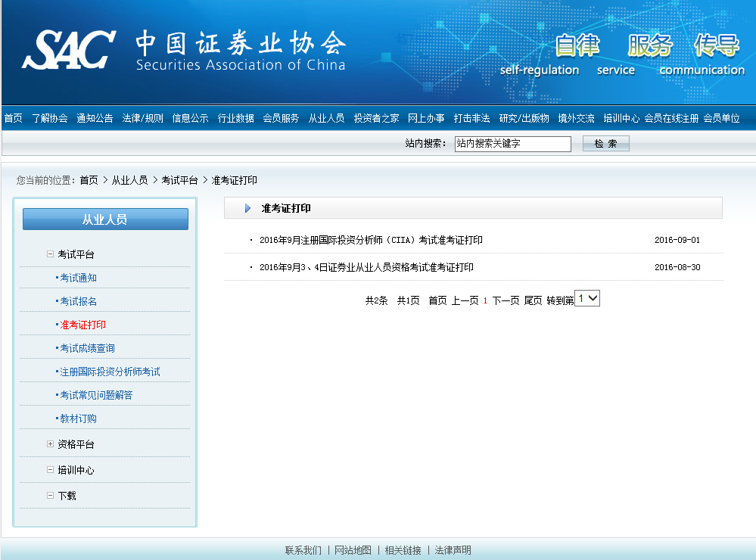Viewport: 756px width, 560px height.
Task: Open 证券业从业人员资格考试准考证打印 link
Action: [366, 267]
